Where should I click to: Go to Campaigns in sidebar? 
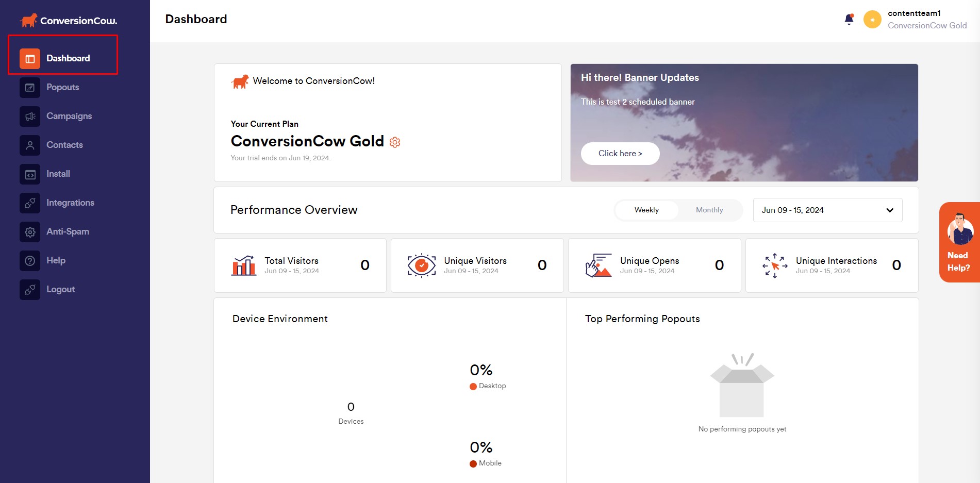coord(69,116)
